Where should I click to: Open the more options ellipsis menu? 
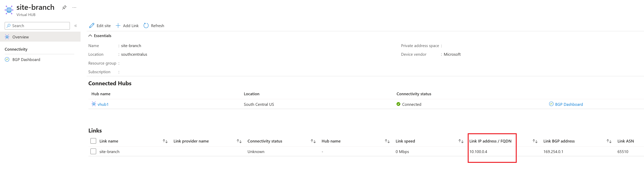(x=74, y=8)
